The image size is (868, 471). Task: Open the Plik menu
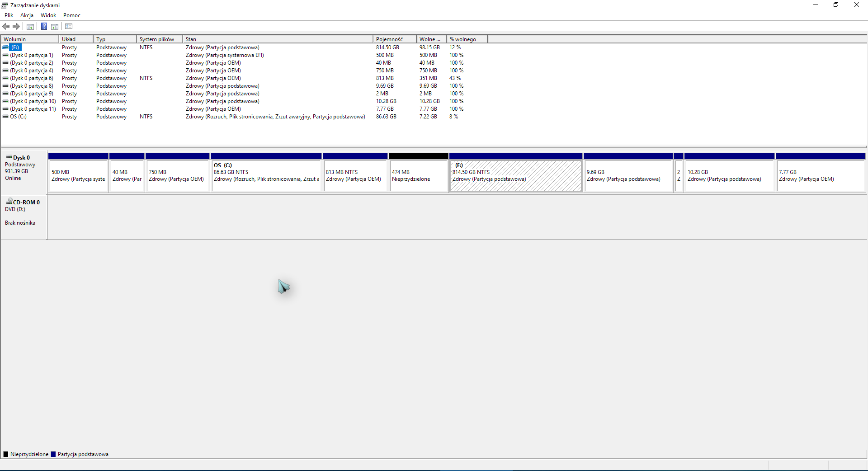point(9,15)
